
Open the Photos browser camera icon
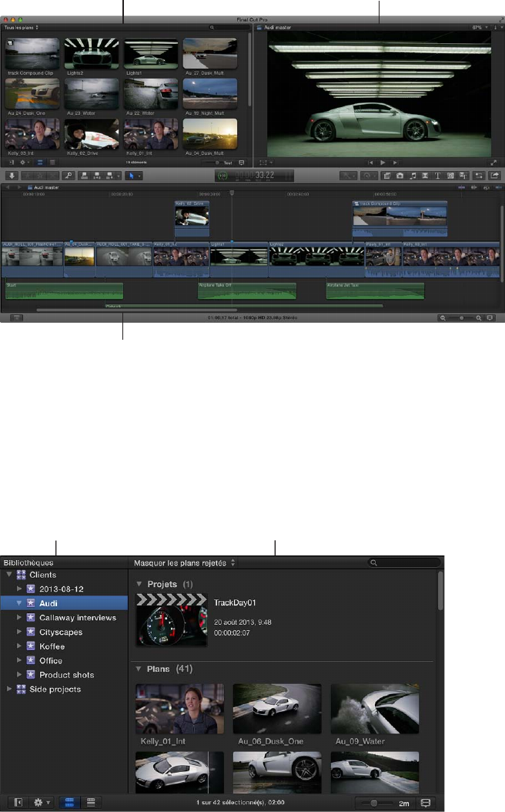tap(400, 176)
